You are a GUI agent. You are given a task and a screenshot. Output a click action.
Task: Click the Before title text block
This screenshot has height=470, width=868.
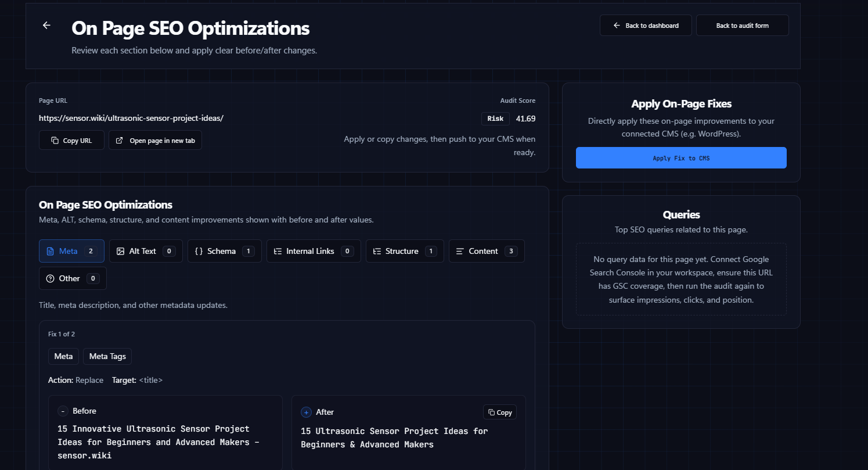[159, 442]
